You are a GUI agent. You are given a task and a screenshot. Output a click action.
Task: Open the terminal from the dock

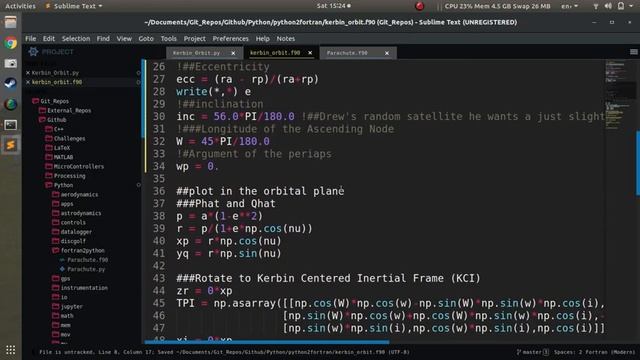[x=11, y=124]
